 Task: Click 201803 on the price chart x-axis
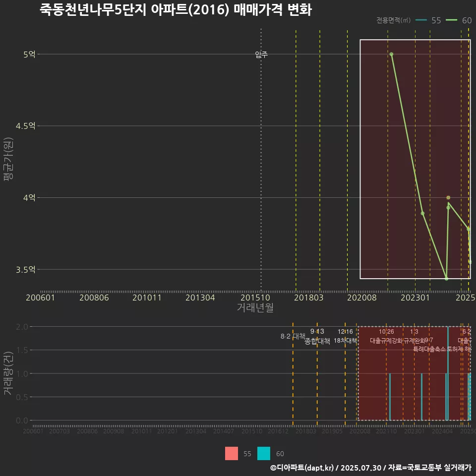click(309, 297)
